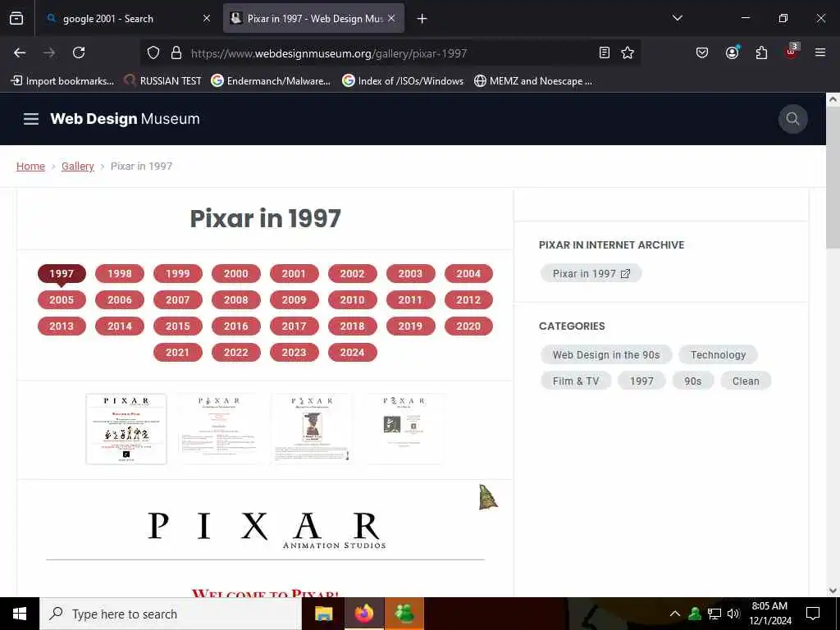Open the volume control tray icon
This screenshot has width=840, height=630.
[733, 614]
